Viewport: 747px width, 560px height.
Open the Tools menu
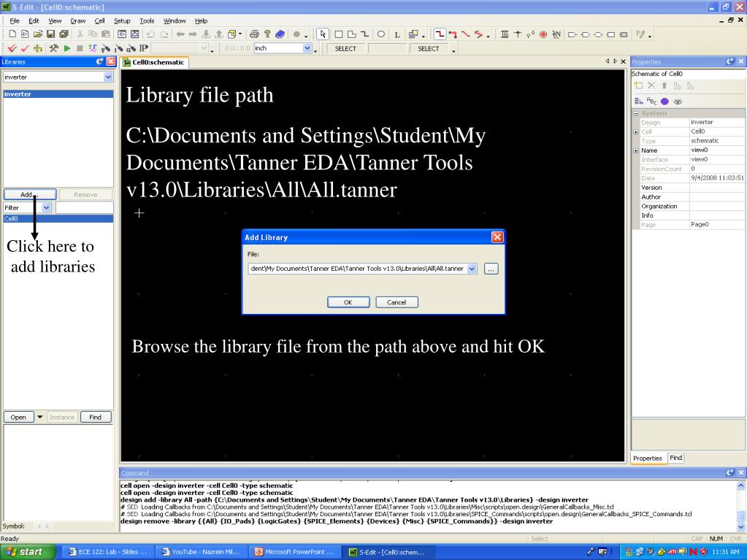point(147,21)
